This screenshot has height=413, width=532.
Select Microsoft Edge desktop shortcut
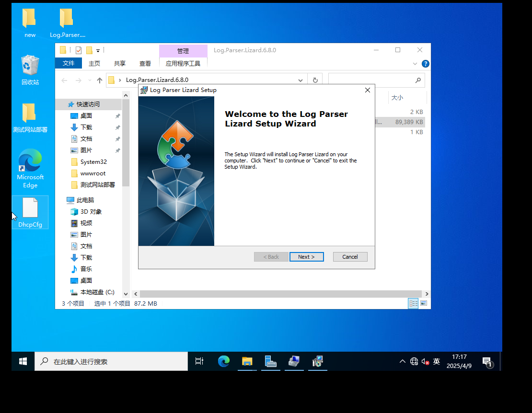[30, 169]
